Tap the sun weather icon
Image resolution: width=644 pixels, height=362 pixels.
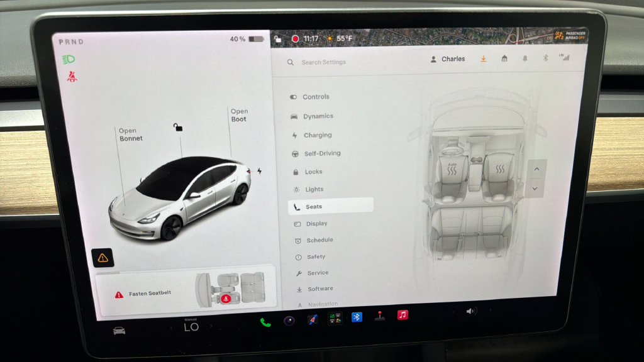click(x=330, y=38)
